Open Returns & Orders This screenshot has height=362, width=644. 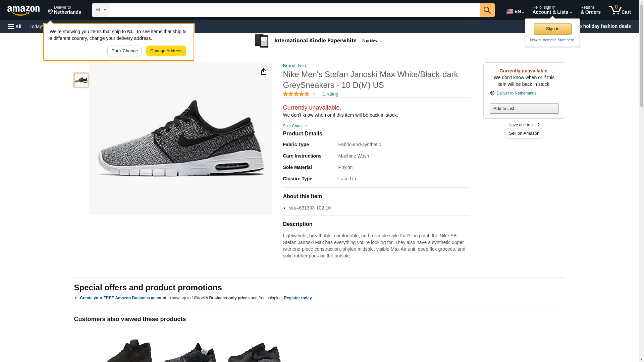point(590,10)
